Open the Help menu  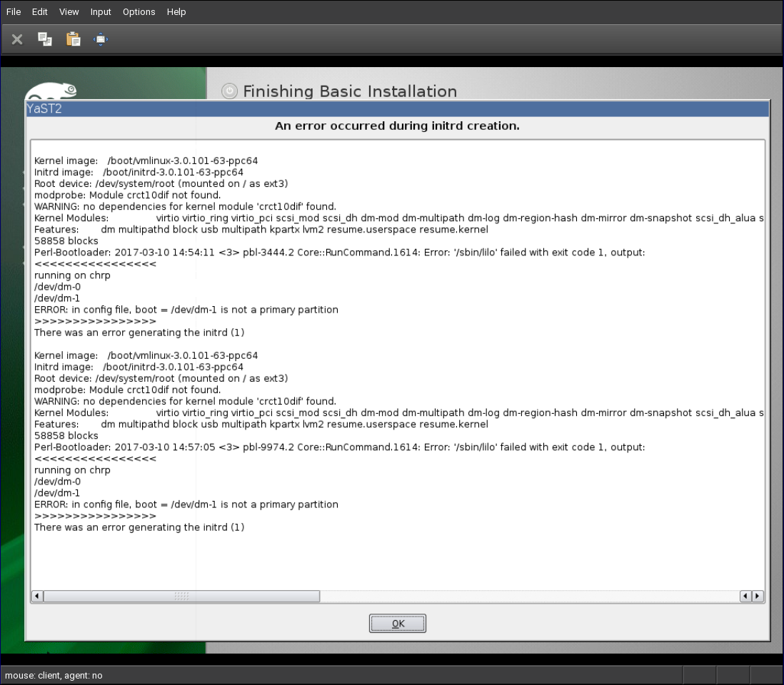[x=176, y=11]
